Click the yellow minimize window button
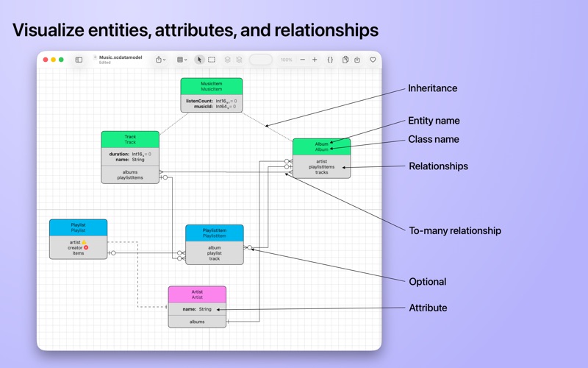 (x=53, y=60)
